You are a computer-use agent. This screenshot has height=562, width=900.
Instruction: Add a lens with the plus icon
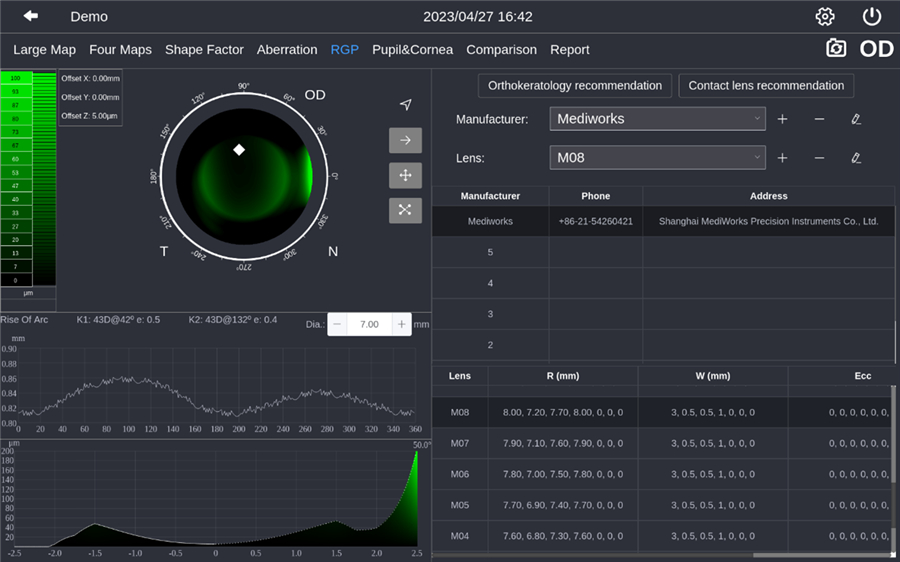click(782, 158)
